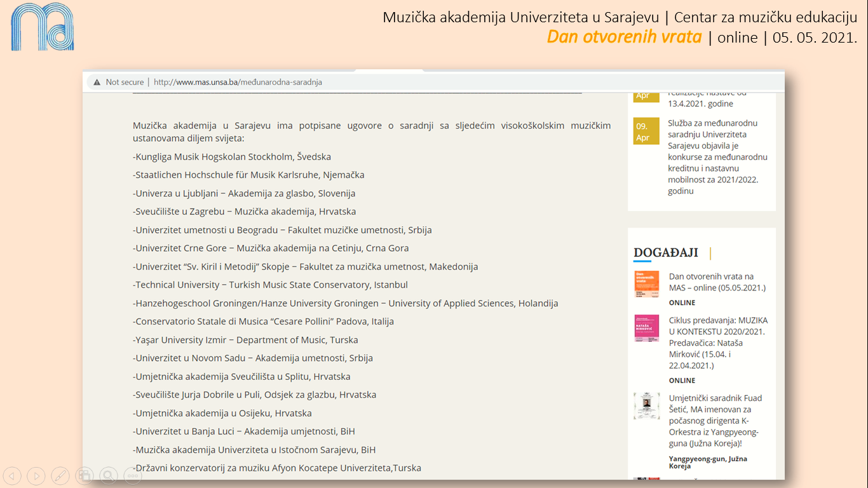Click the Sv. Kiril i Metodij Skopje entry

click(x=306, y=267)
